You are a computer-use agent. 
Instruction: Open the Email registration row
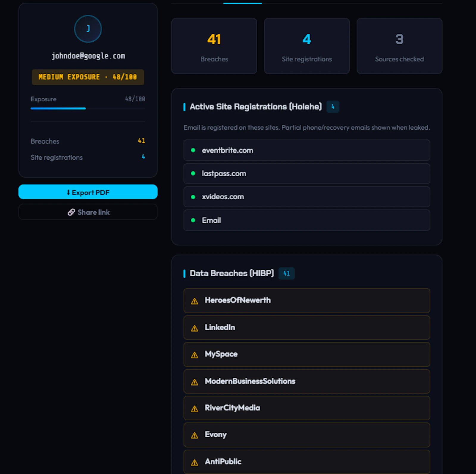pos(307,220)
